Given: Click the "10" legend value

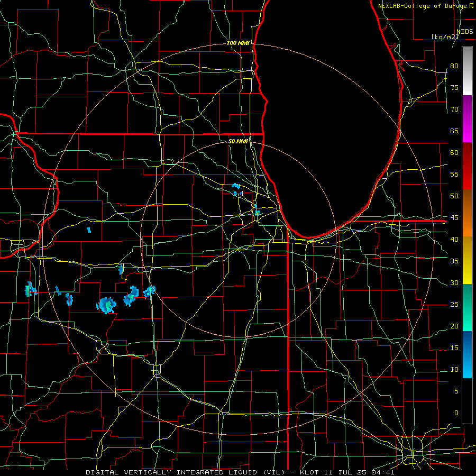Looking at the screenshot, I should [454, 370].
